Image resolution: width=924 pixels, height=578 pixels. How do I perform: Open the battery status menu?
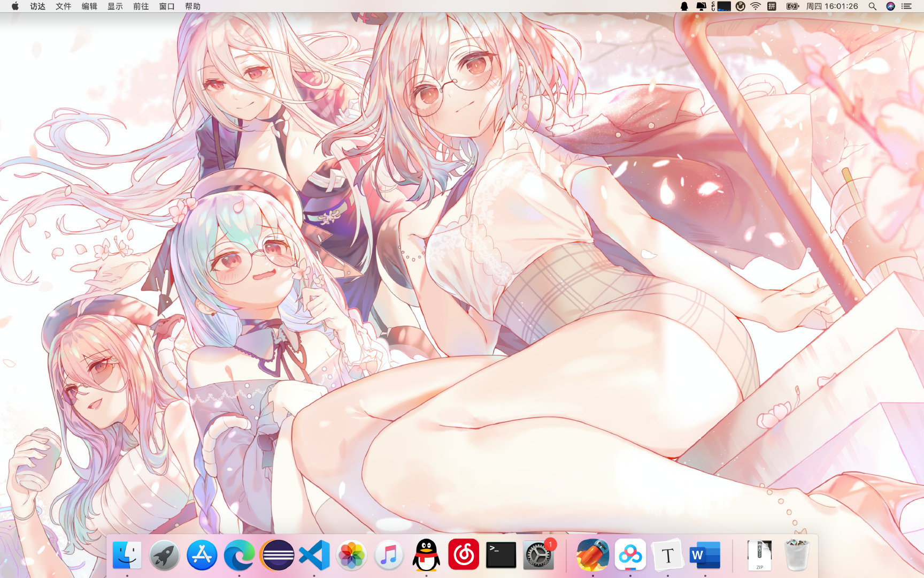point(792,6)
